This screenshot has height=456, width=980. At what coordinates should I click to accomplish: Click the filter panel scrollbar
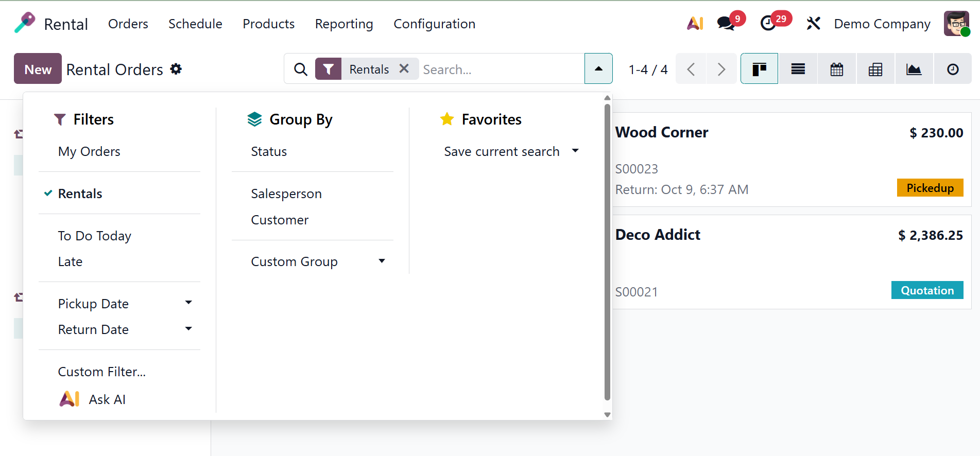click(607, 252)
